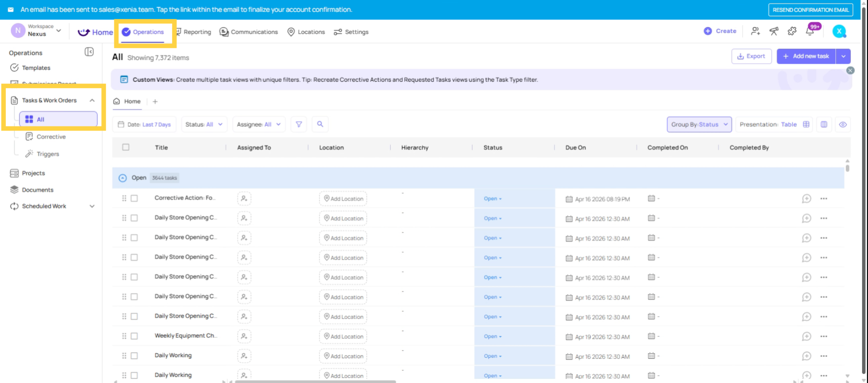Open more options for Weekly Equipment row
Image resolution: width=868 pixels, height=383 pixels.
[824, 336]
